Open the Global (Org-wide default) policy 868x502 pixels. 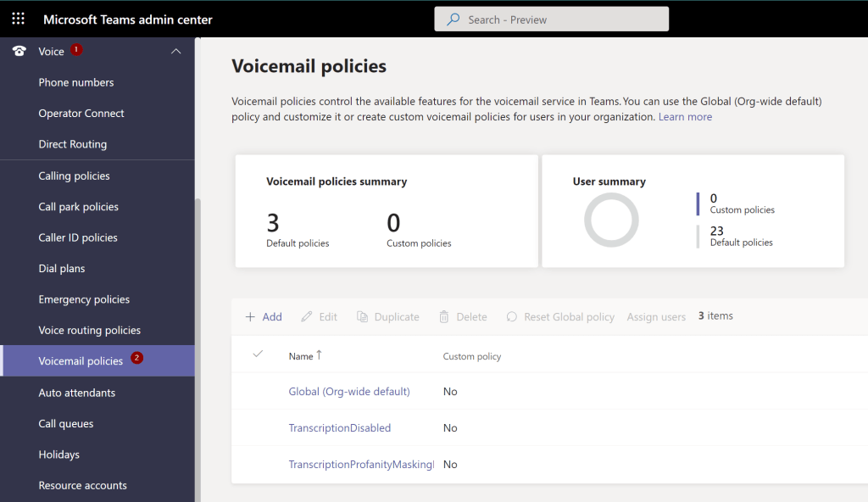[x=349, y=392]
